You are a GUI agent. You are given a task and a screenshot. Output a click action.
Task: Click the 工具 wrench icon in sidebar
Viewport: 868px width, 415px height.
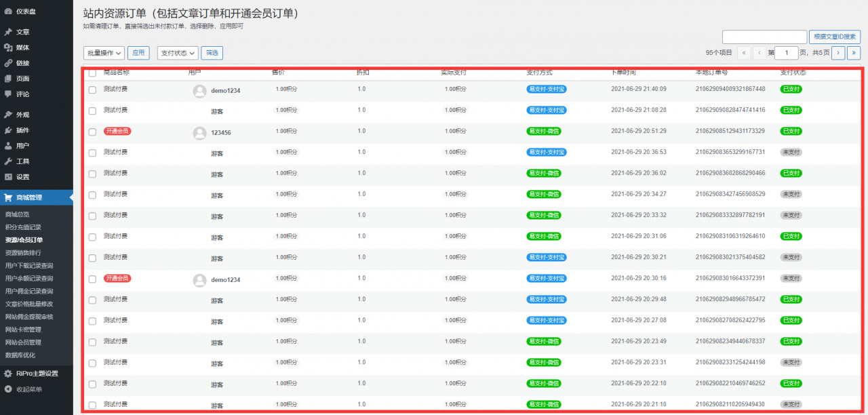[x=7, y=161]
